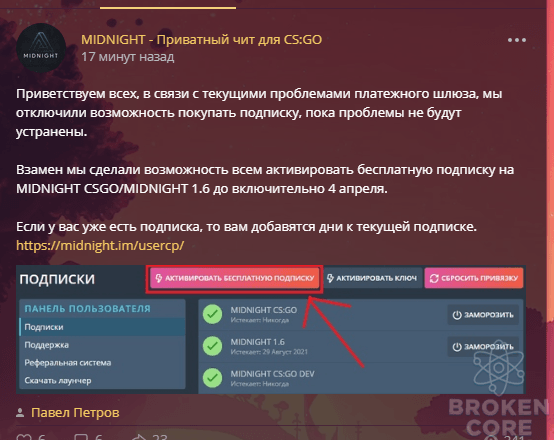Follow the https://midnight.im/usercp/ link
This screenshot has width=554, height=440.
100,245
